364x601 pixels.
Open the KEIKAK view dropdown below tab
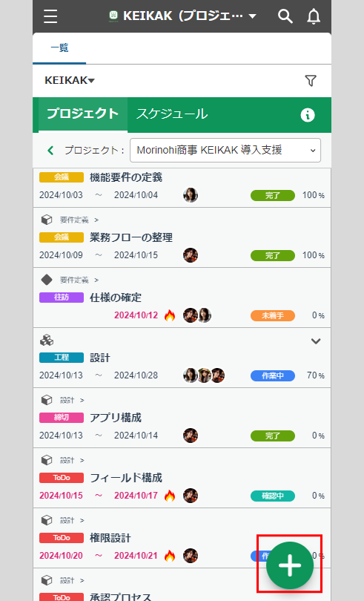70,80
